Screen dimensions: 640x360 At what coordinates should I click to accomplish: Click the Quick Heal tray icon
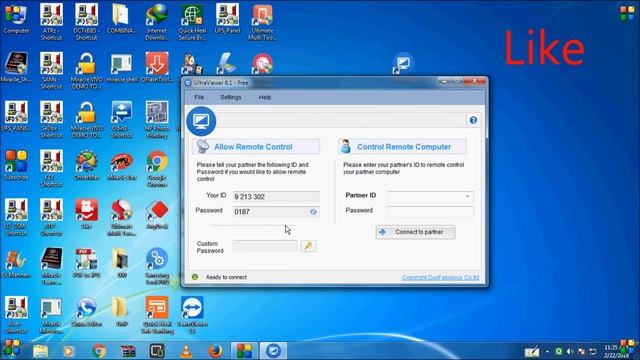559,351
